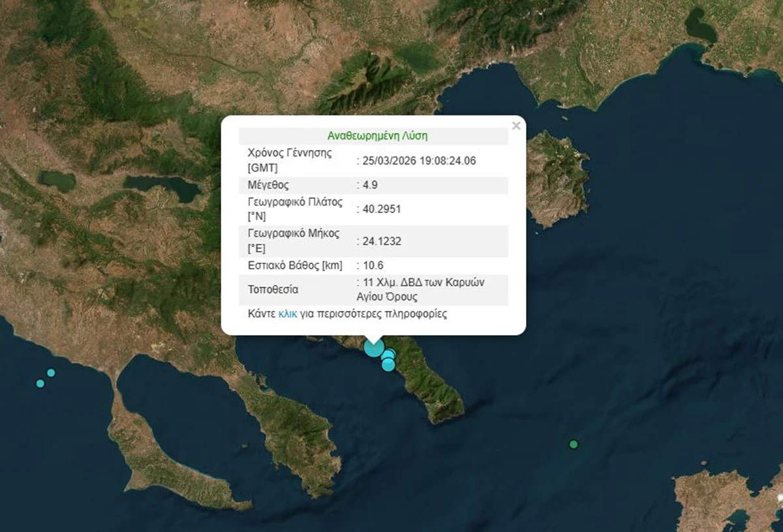Select the lower-left cyan marker in the western gulf
This screenshot has height=532, width=783.
click(40, 383)
